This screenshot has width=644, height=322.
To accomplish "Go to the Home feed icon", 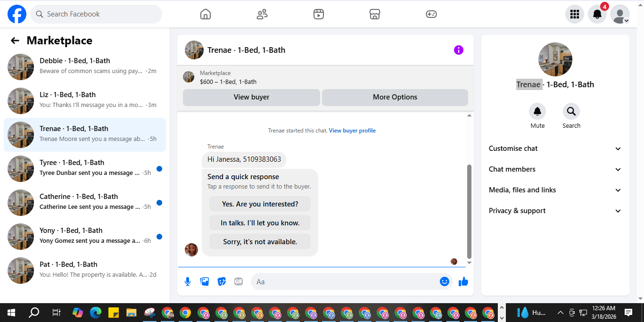I will point(206,14).
